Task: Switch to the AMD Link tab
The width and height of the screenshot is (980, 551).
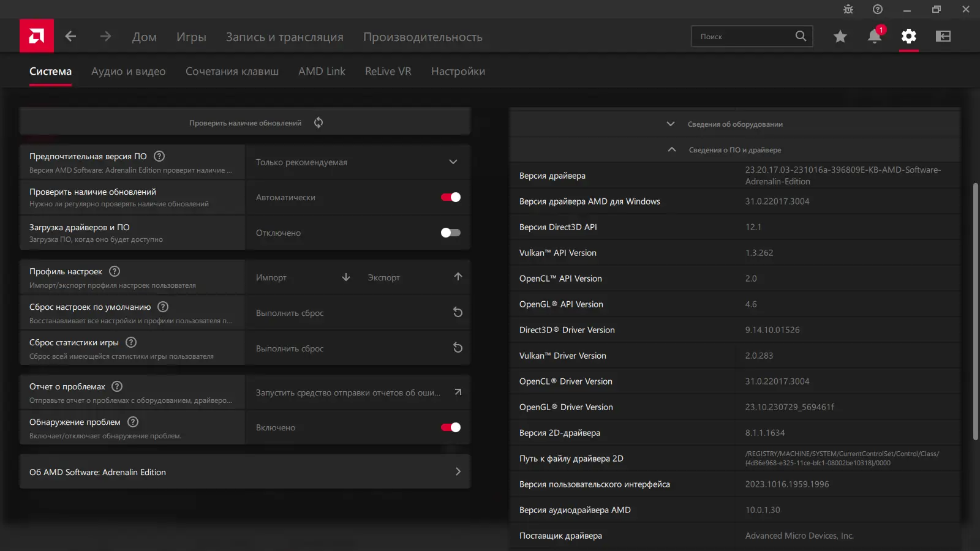Action: [x=322, y=72]
